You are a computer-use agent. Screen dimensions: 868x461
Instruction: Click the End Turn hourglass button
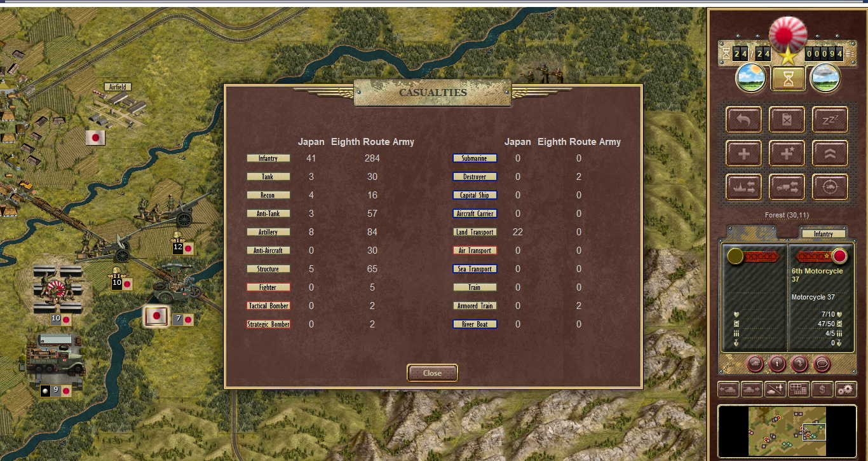tap(788, 79)
